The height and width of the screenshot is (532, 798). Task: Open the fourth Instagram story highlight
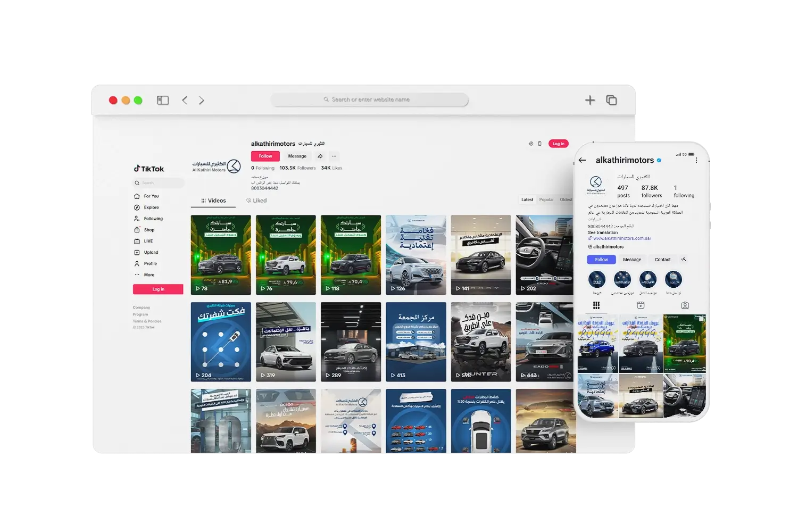tap(674, 279)
